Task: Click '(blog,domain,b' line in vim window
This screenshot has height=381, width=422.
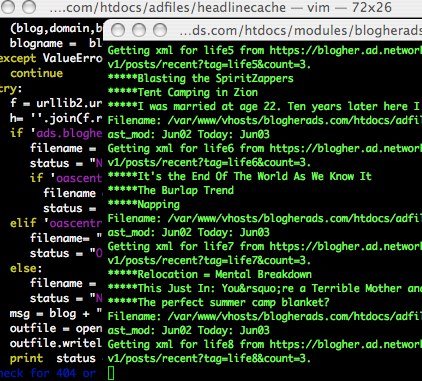Action: tap(56, 28)
